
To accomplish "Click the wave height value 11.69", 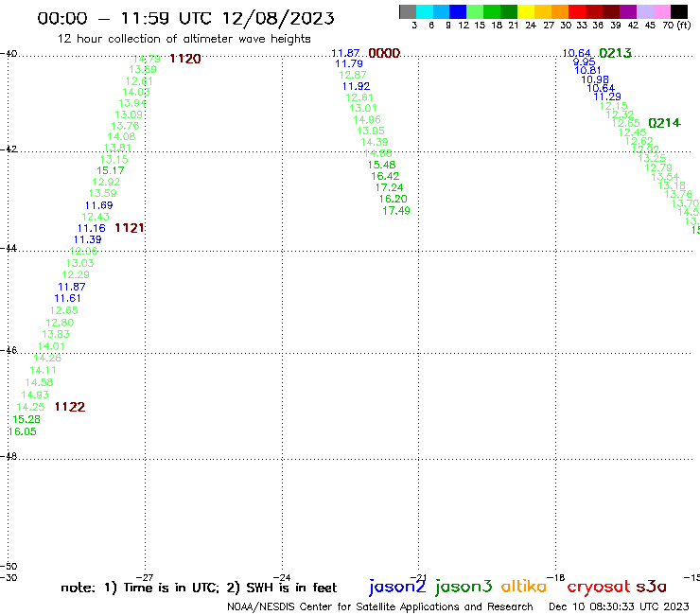I will (98, 205).
